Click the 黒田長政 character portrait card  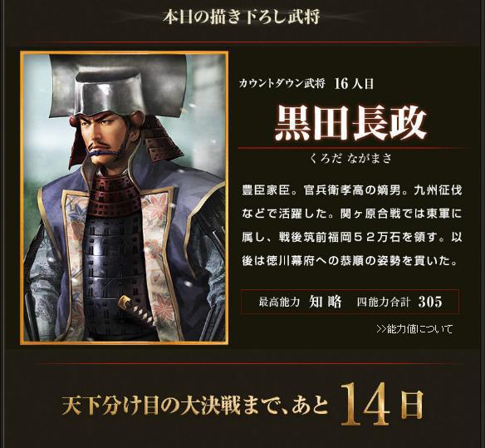point(125,198)
